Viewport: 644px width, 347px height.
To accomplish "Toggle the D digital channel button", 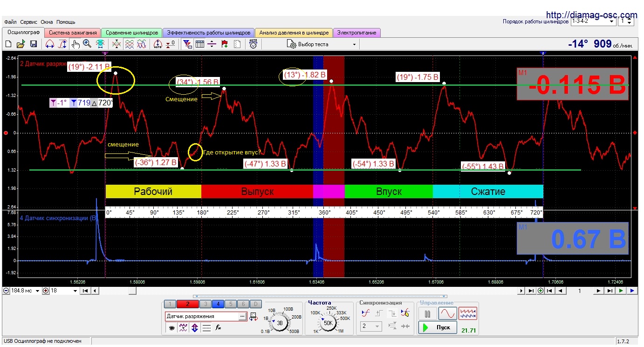I will point(255,304).
